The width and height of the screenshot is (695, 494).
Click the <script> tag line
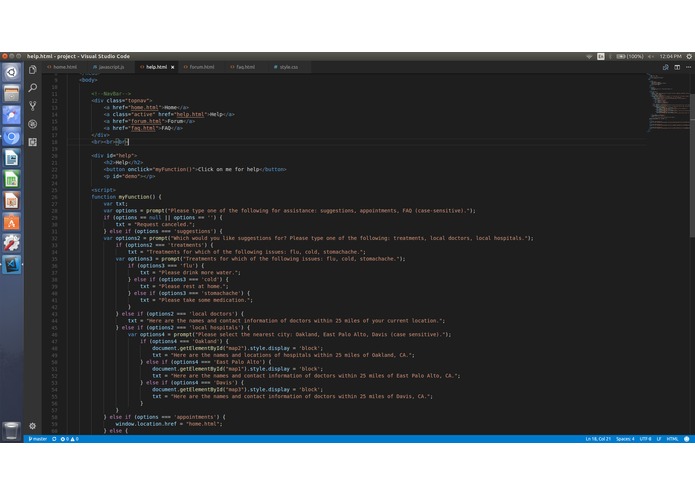coord(104,190)
